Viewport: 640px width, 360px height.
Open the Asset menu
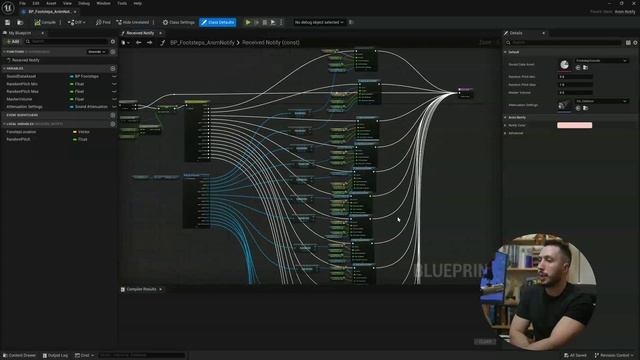click(x=51, y=3)
